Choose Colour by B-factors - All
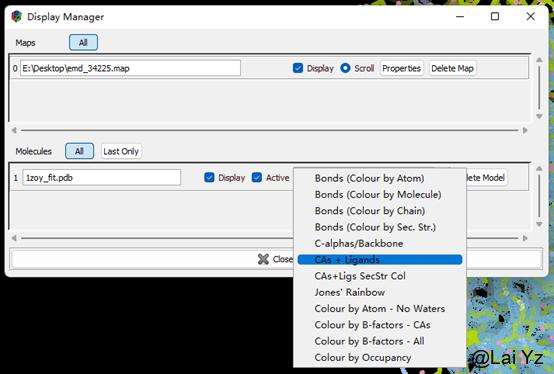Viewport: 554px width, 374px height. [380, 341]
